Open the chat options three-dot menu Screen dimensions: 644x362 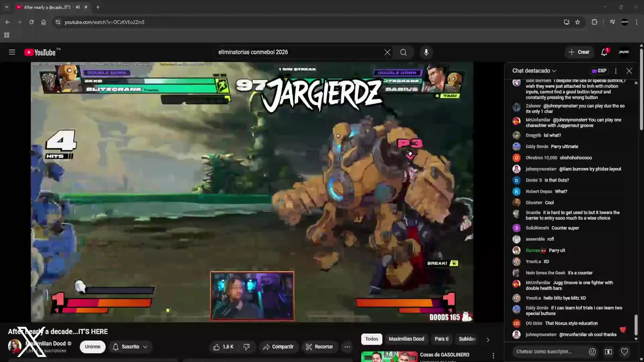click(616, 71)
